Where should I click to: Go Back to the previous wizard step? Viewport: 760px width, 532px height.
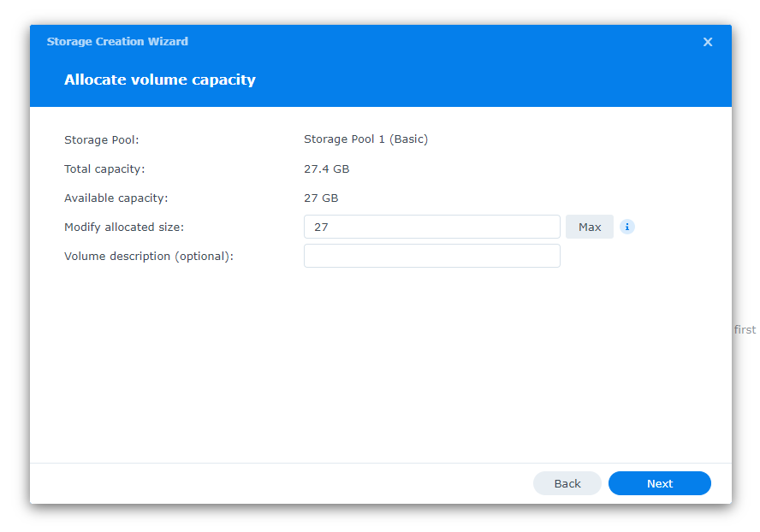click(x=567, y=483)
